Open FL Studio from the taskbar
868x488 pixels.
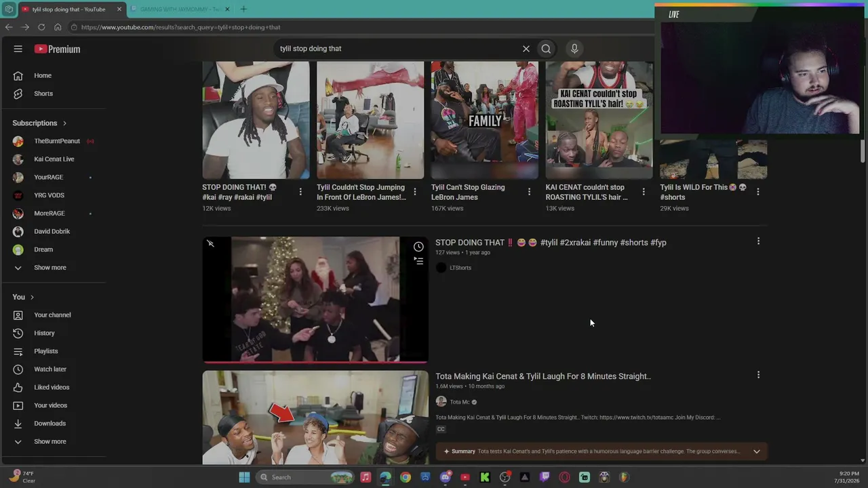[624, 477]
